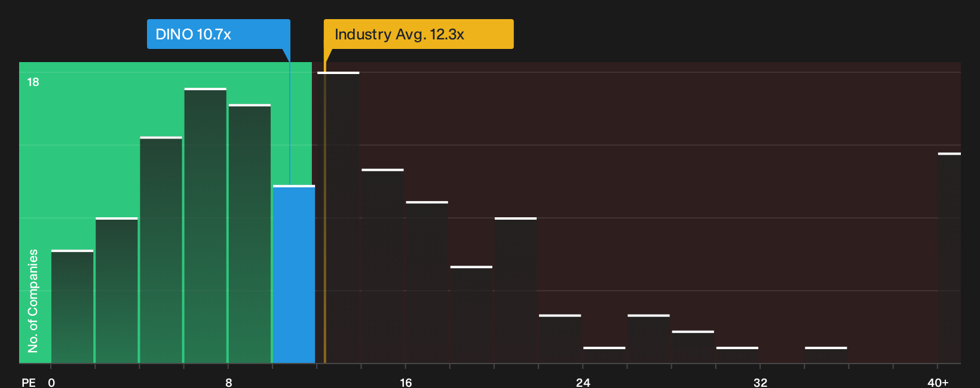Screen dimensions: 980x388
Task: Click x-axis tick label 0
Action: (51, 382)
